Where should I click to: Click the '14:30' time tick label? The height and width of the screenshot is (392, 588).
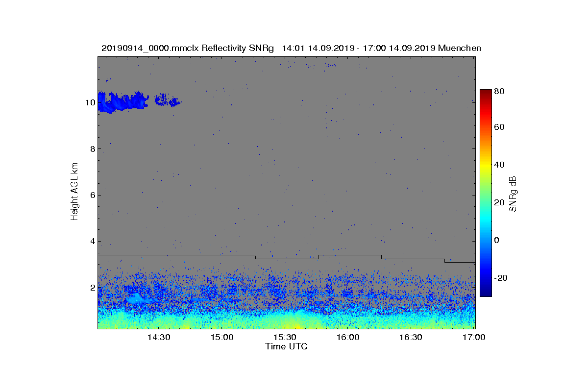point(158,337)
